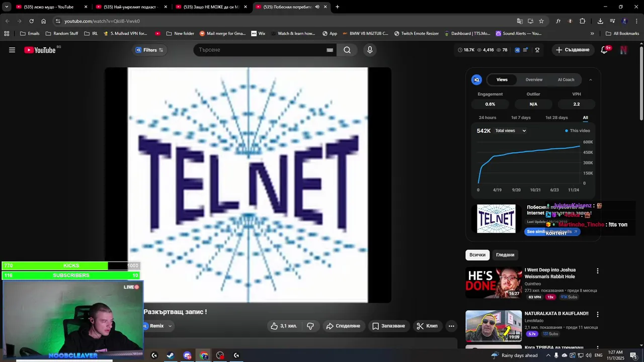Reload the page
The width and height of the screenshot is (644, 362).
31,21
